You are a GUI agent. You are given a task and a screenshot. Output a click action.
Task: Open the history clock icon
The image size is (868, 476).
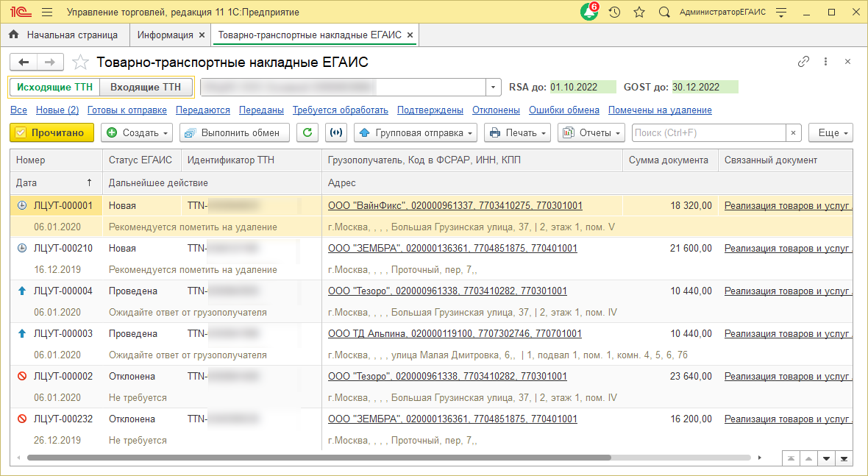(x=615, y=13)
